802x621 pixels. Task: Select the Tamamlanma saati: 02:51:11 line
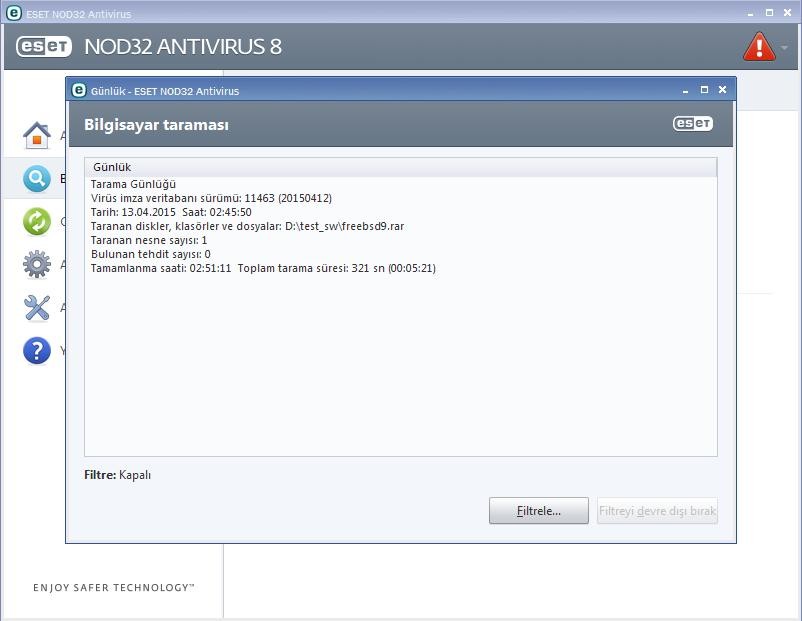click(x=263, y=268)
